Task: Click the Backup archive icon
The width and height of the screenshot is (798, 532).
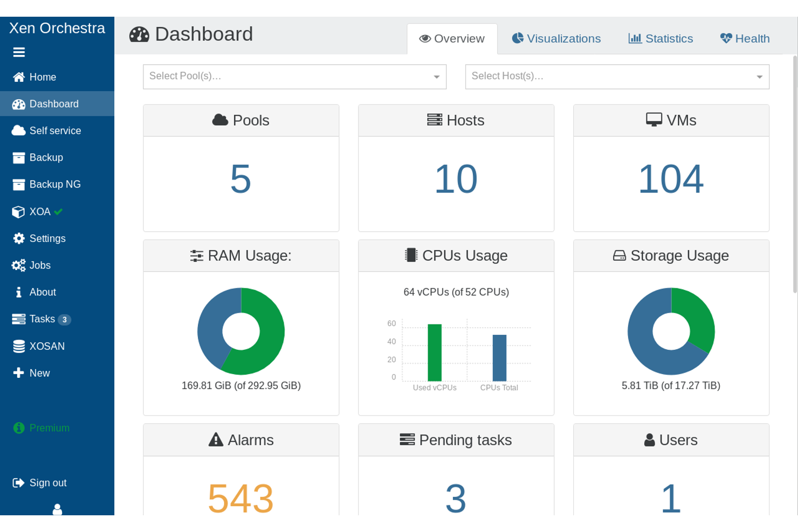Action: coord(19,157)
